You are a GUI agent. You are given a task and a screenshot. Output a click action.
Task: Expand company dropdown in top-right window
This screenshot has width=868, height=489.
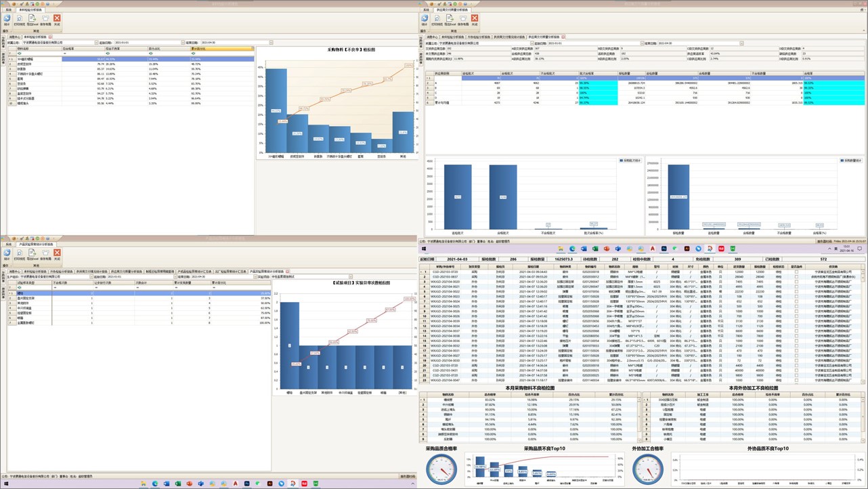tap(531, 43)
